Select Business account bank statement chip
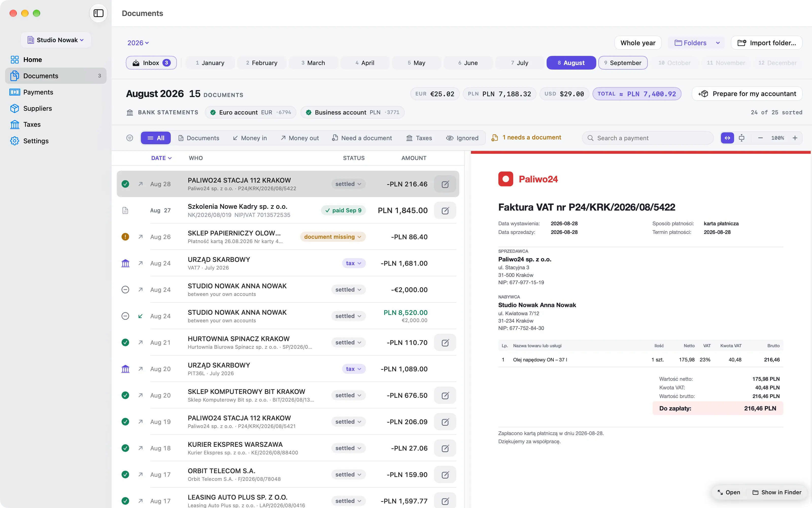Viewport: 812px width, 508px height. point(352,112)
